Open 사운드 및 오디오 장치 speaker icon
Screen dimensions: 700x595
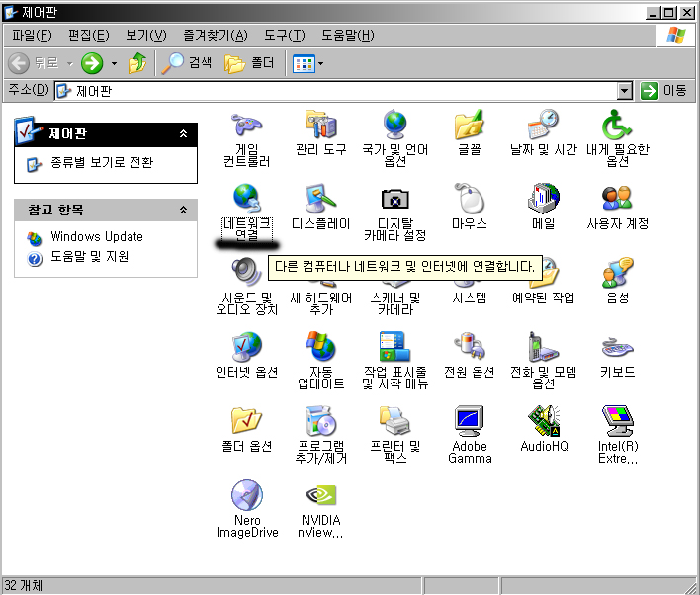coord(246,272)
